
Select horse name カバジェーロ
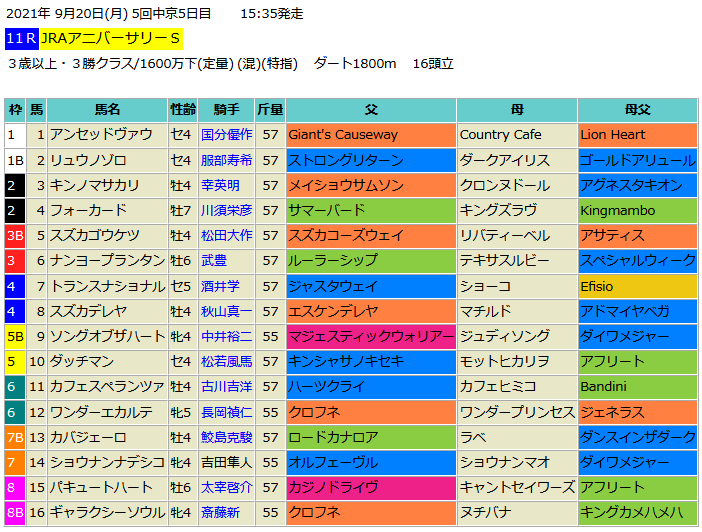click(x=88, y=437)
